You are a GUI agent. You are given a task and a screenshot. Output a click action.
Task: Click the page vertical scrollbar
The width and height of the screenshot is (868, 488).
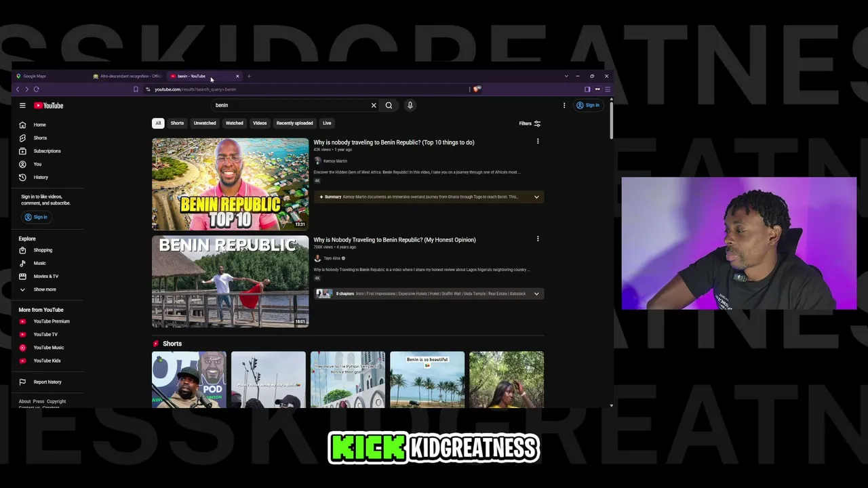tap(612, 119)
